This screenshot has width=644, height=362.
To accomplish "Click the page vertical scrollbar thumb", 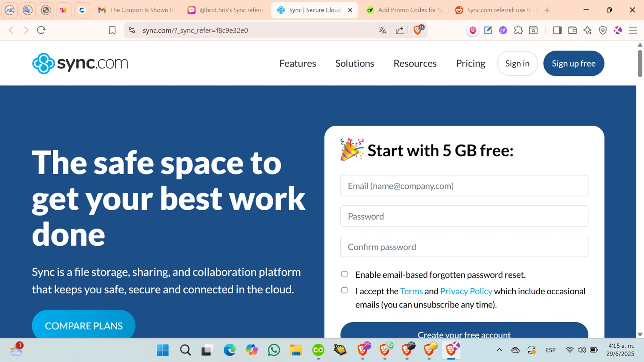I will [640, 63].
